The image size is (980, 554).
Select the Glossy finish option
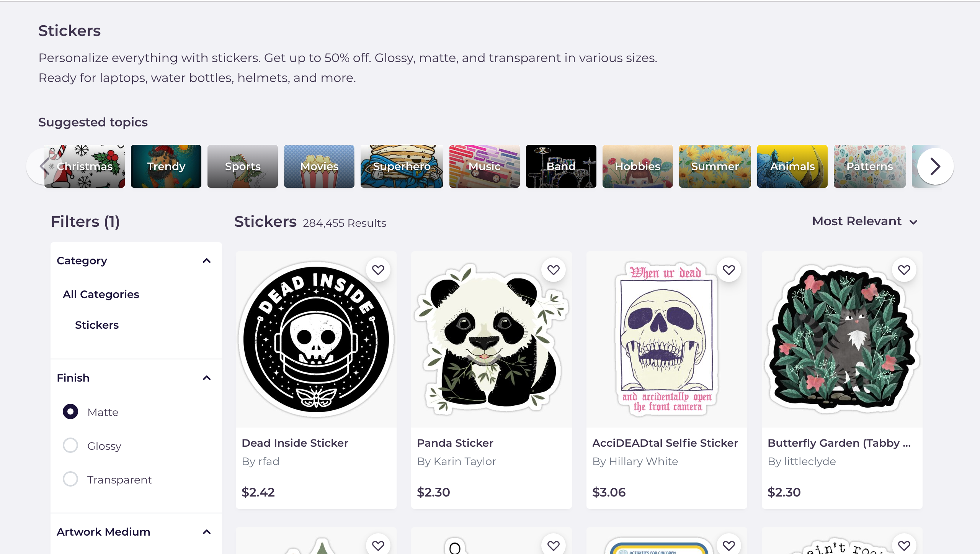click(70, 446)
